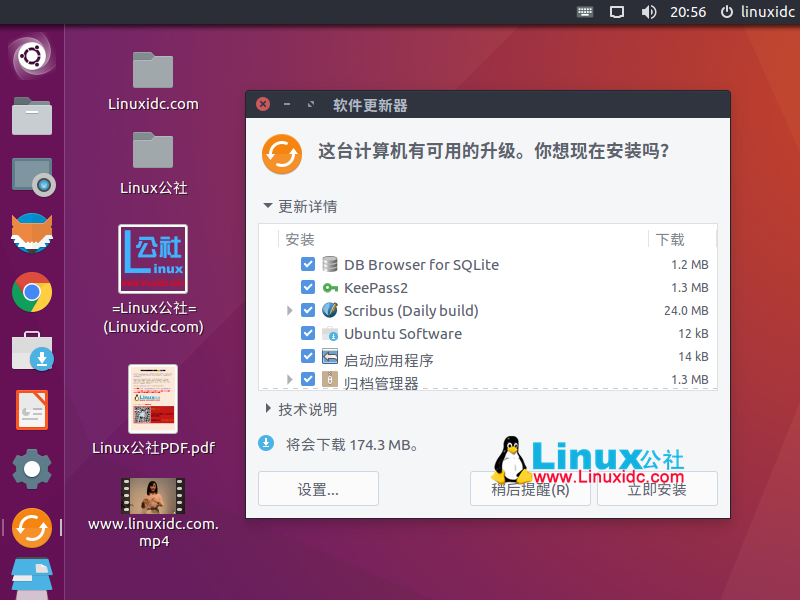Uncheck the 启动应用程序 update
800x600 pixels.
(308, 356)
